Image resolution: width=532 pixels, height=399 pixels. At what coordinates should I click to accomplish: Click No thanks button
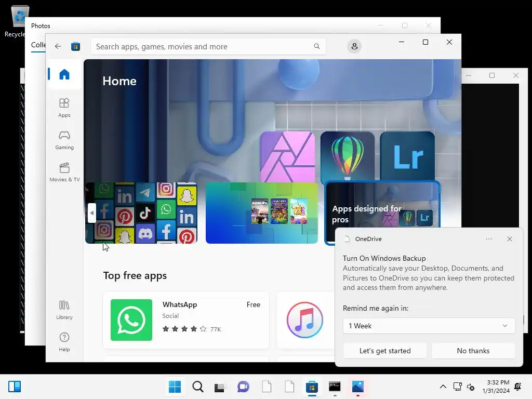[473, 351]
